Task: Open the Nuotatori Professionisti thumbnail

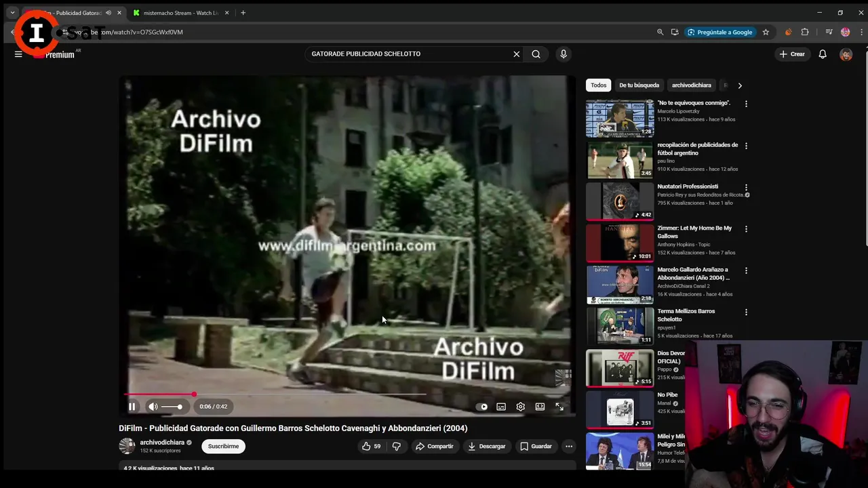Action: [x=620, y=201]
